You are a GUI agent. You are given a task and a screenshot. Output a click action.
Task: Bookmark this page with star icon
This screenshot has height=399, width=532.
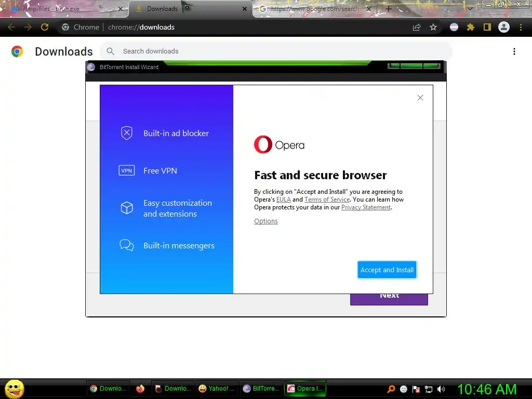[x=433, y=27]
